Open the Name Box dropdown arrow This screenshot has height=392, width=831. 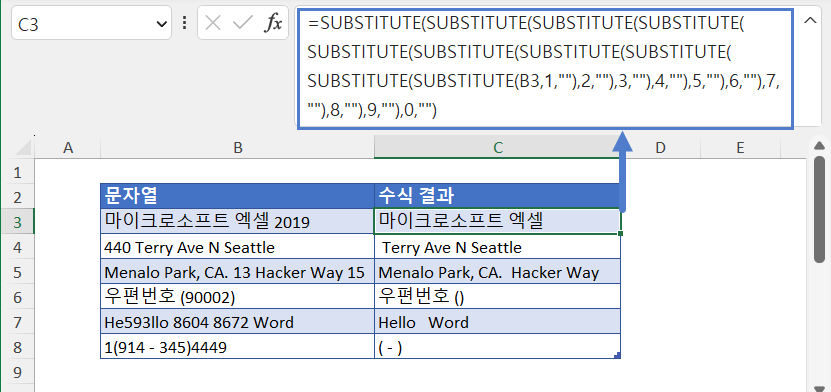point(162,23)
